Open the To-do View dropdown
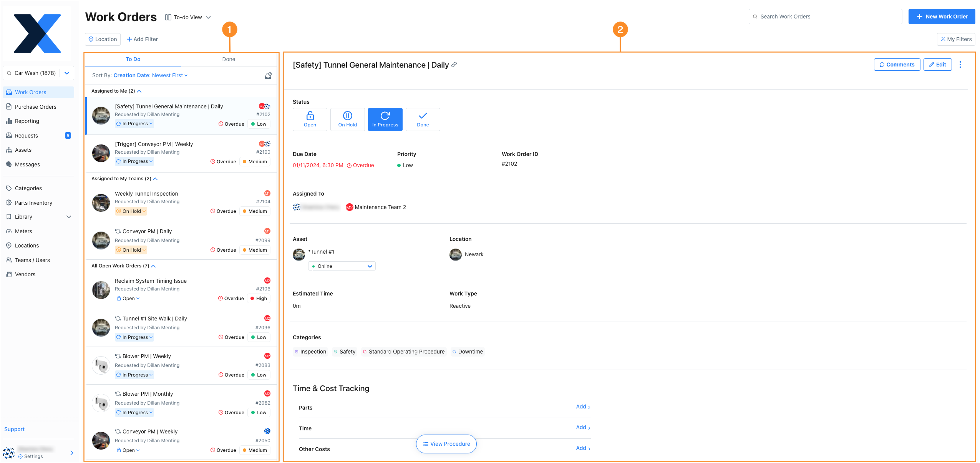 coord(188,17)
